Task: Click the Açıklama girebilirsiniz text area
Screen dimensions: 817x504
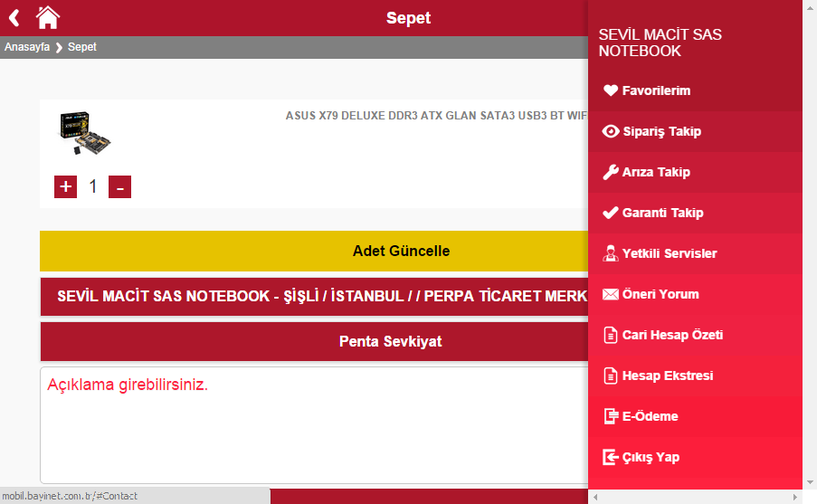Action: tap(314, 425)
